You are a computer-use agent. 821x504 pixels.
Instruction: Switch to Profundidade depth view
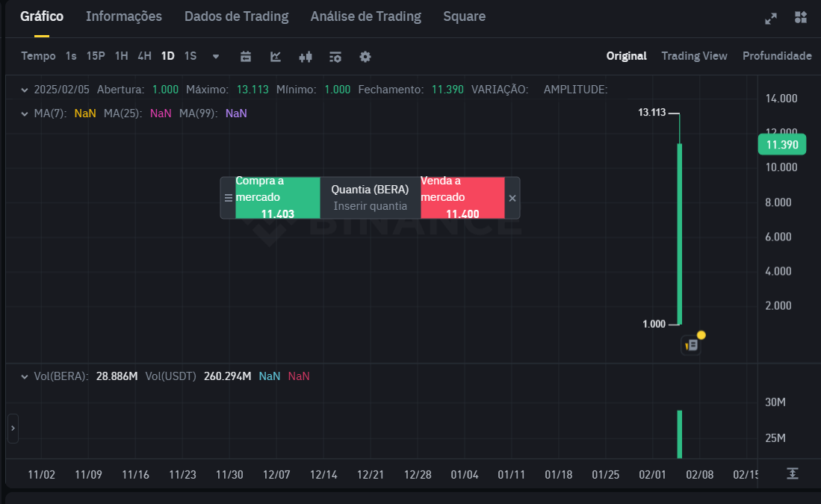pos(777,56)
